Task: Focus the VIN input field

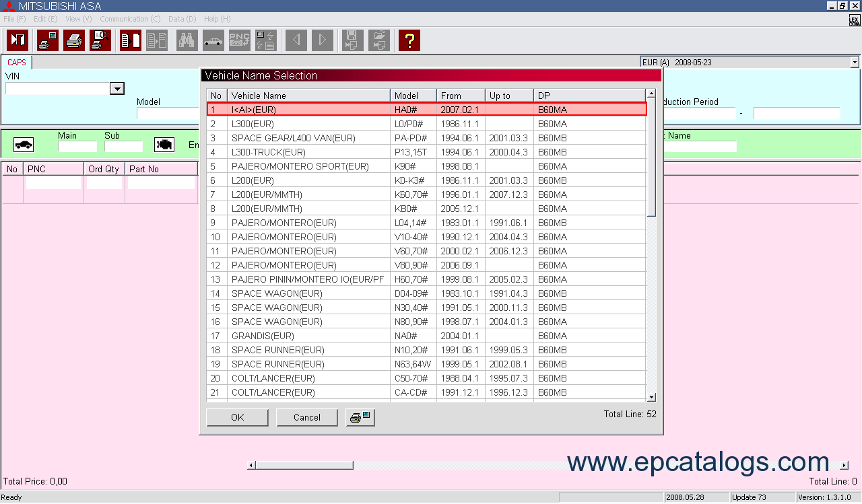Action: [x=57, y=89]
